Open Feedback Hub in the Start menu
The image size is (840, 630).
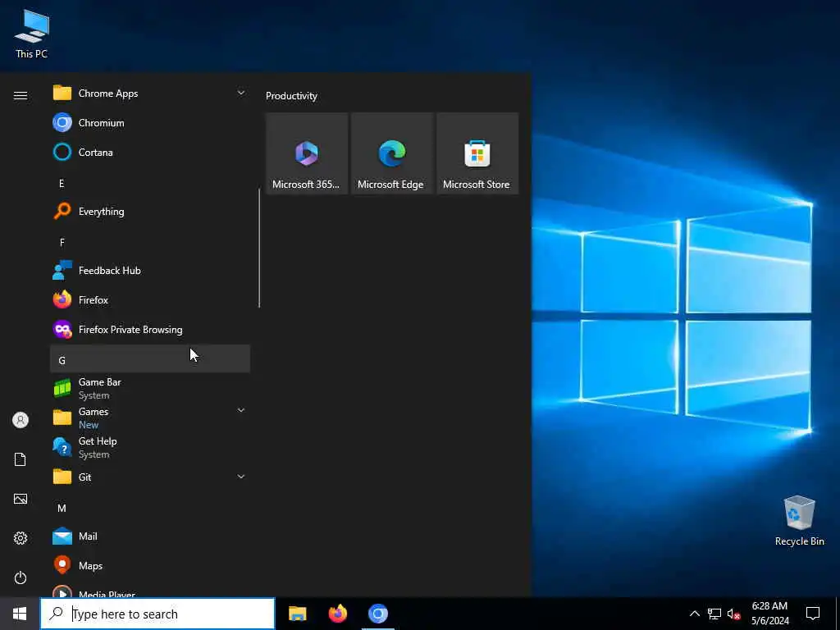(x=150, y=270)
